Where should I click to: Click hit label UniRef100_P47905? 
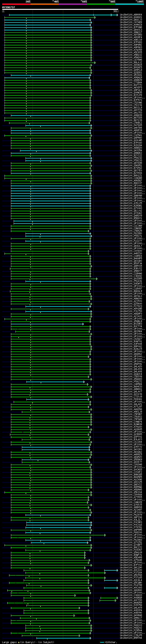coord(131,125)
